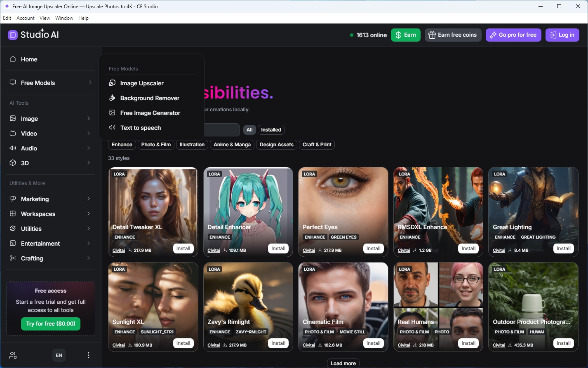Viewport: 588px width, 368px height.
Task: Click the Entertainment icon in sidebar
Action: tap(13, 243)
